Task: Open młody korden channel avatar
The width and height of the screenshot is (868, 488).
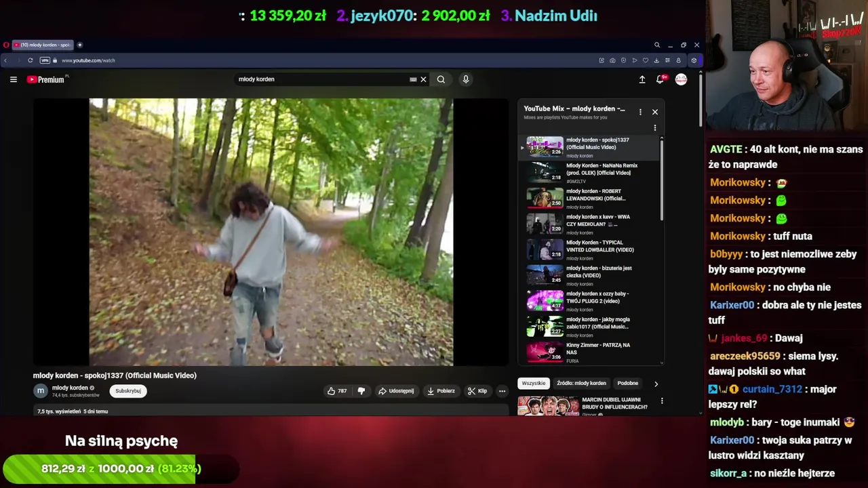Action: tap(41, 391)
